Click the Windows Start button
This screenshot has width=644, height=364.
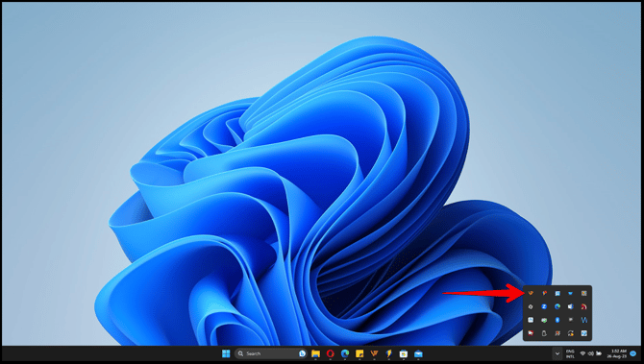tap(226, 353)
